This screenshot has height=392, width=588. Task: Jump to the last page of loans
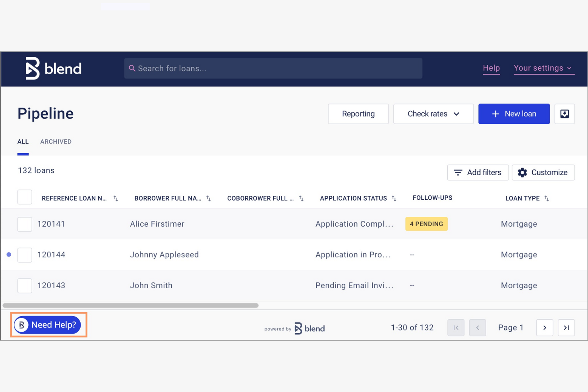coord(566,327)
